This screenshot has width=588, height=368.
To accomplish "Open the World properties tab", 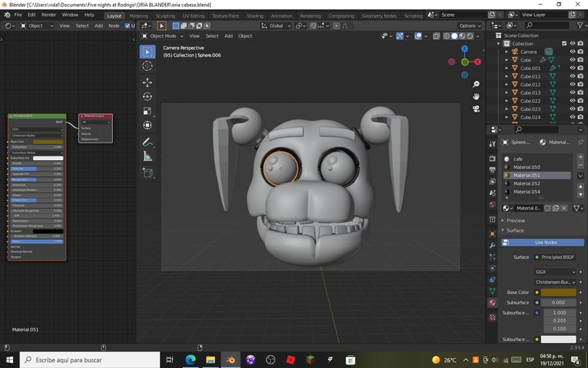I will pyautogui.click(x=493, y=205).
